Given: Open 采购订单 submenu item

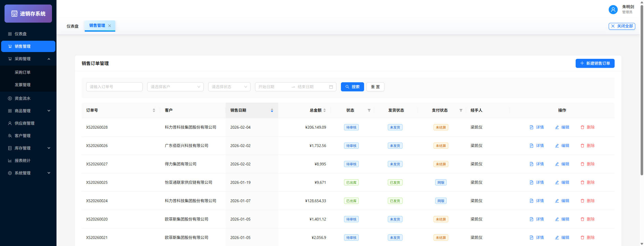Looking at the screenshot, I should coord(28,72).
